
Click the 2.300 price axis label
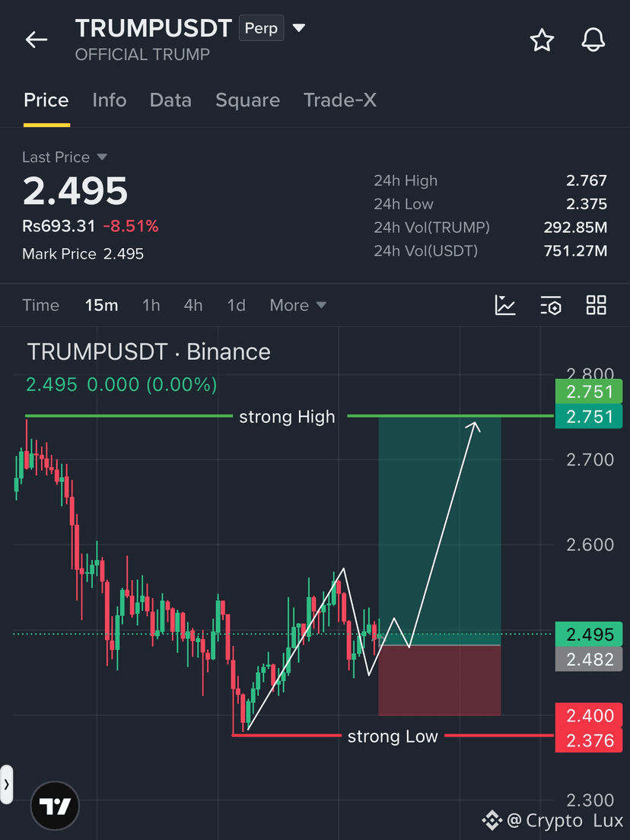pyautogui.click(x=590, y=800)
